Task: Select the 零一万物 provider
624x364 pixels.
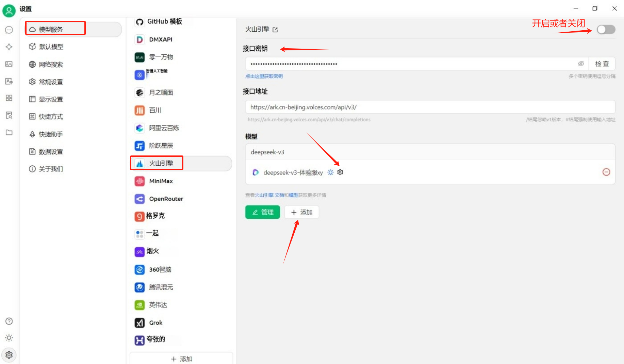Action: click(x=181, y=57)
